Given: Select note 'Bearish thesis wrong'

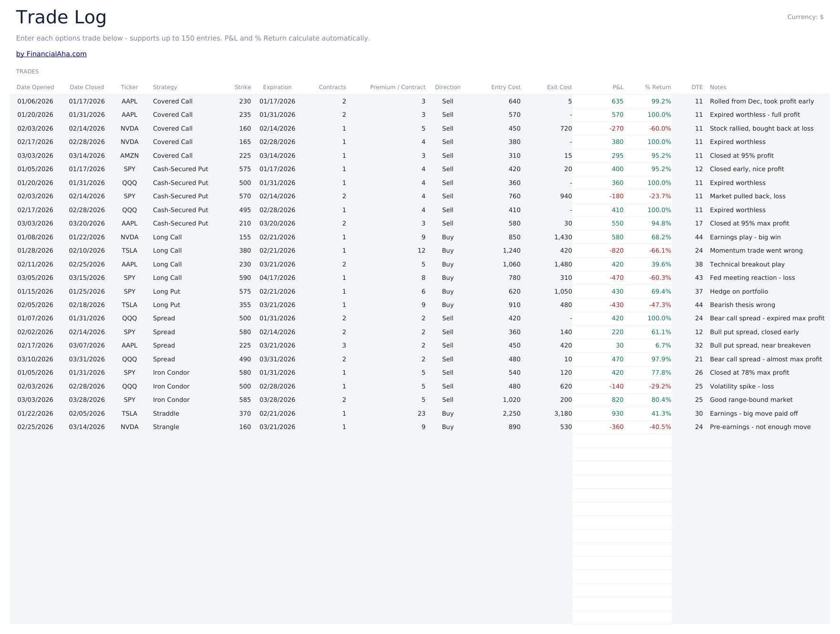Looking at the screenshot, I should click(x=742, y=305).
